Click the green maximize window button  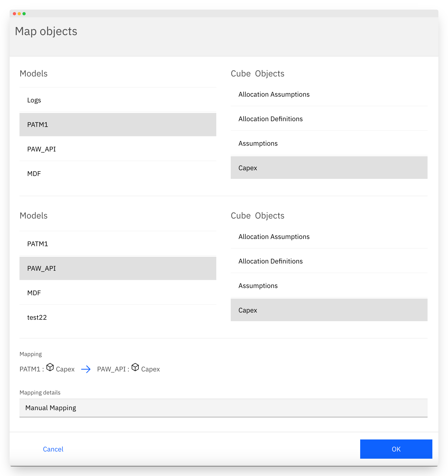pos(24,14)
